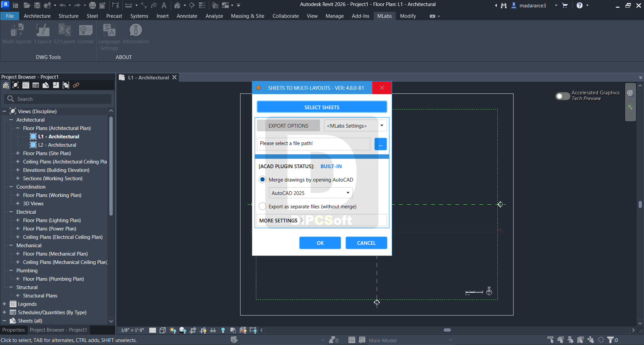This screenshot has height=345, width=644.
Task: Click the Visual Style cube icon in view control bar
Action: click(x=163, y=330)
